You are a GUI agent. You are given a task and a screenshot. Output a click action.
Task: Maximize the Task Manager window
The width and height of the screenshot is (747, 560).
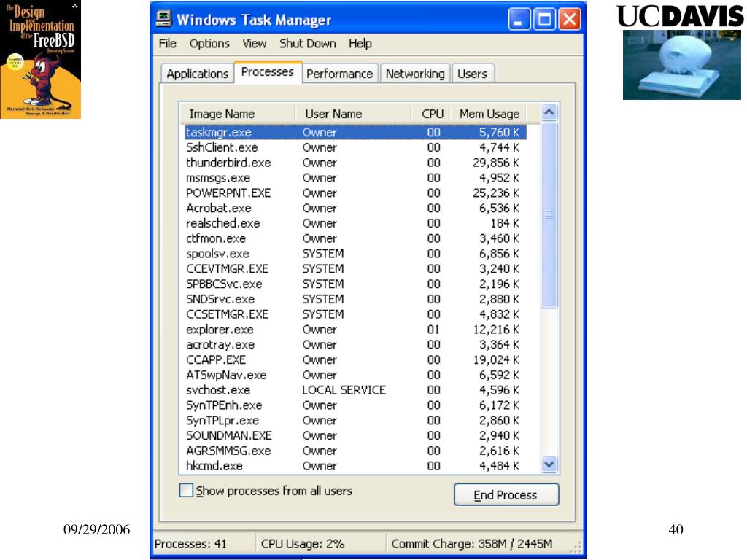pyautogui.click(x=544, y=20)
